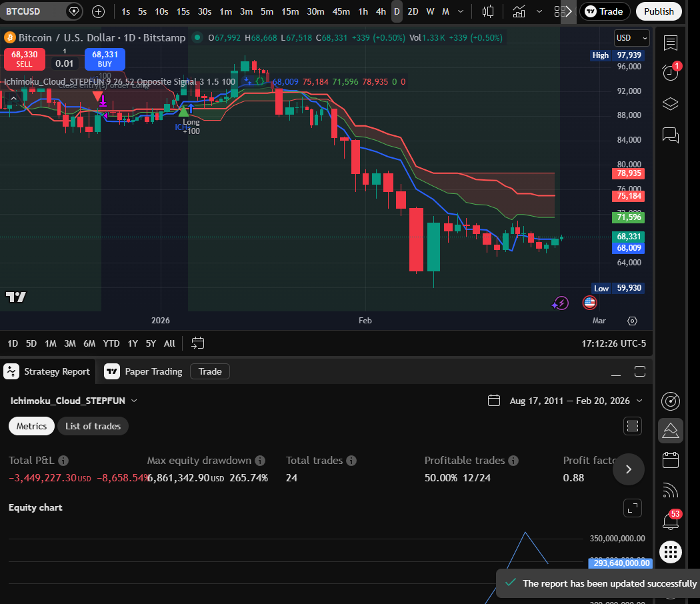Click the Publish button
The image size is (700, 604).
[x=659, y=11]
